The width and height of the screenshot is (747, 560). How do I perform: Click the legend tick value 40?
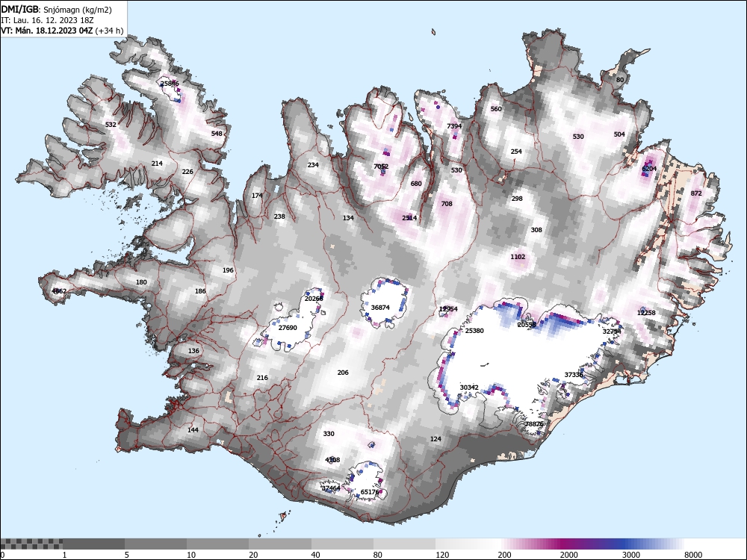(x=315, y=555)
